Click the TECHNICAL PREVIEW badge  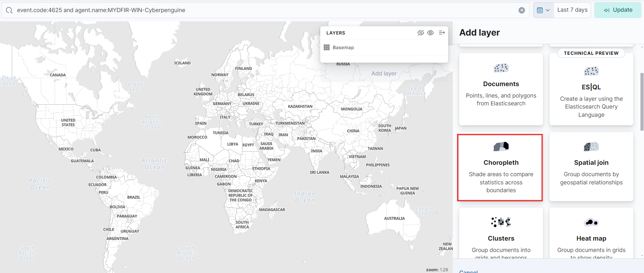point(591,53)
